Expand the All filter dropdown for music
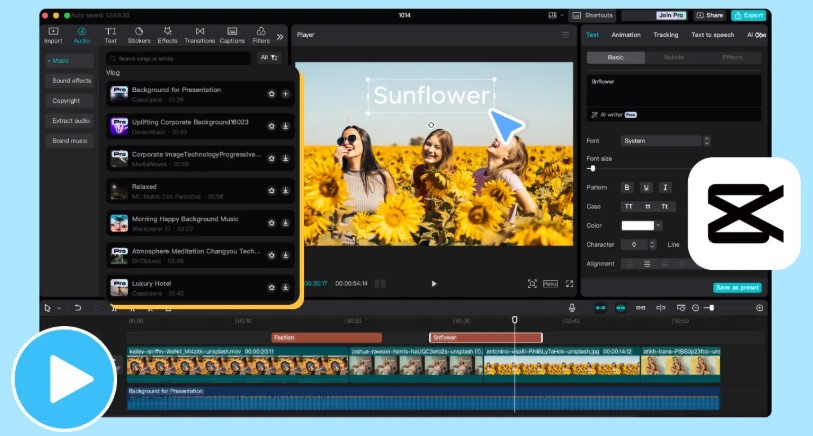 269,58
